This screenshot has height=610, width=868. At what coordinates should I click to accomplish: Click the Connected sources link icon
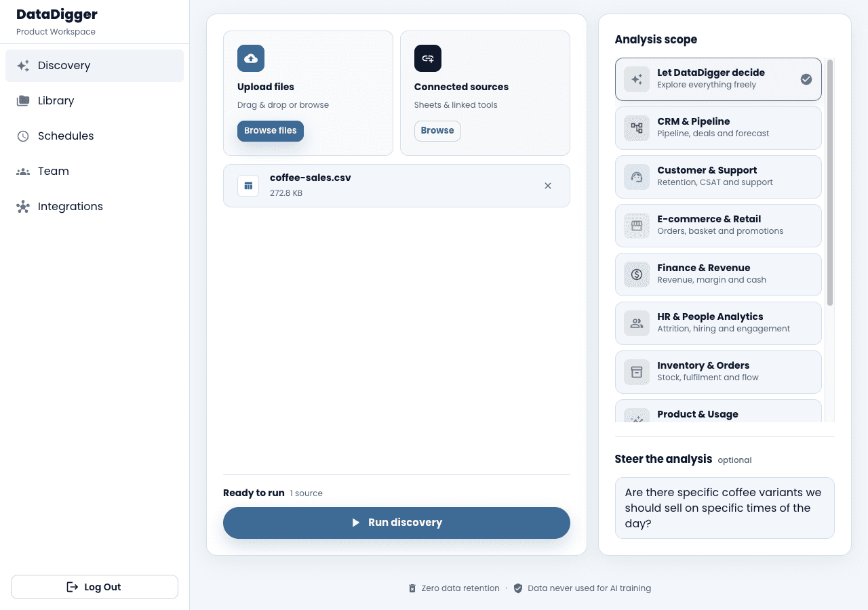coord(428,58)
